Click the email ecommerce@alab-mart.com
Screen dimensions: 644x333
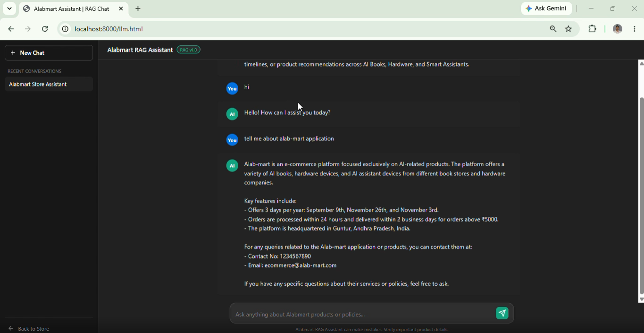coord(301,265)
